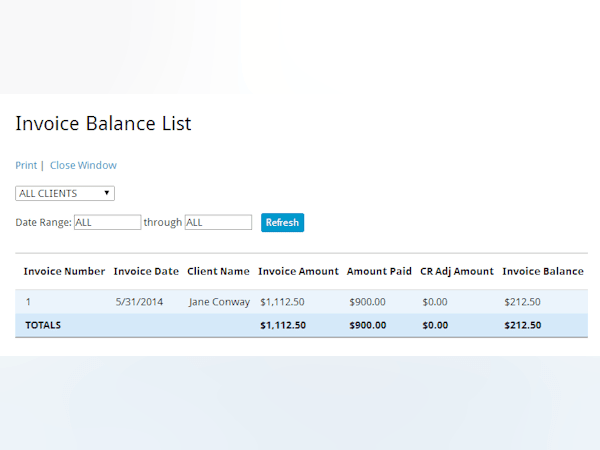Click the Print link
This screenshot has height=450, width=600.
(x=26, y=165)
